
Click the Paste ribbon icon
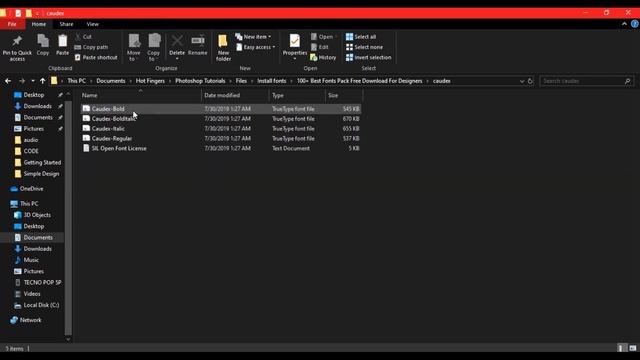coord(62,45)
